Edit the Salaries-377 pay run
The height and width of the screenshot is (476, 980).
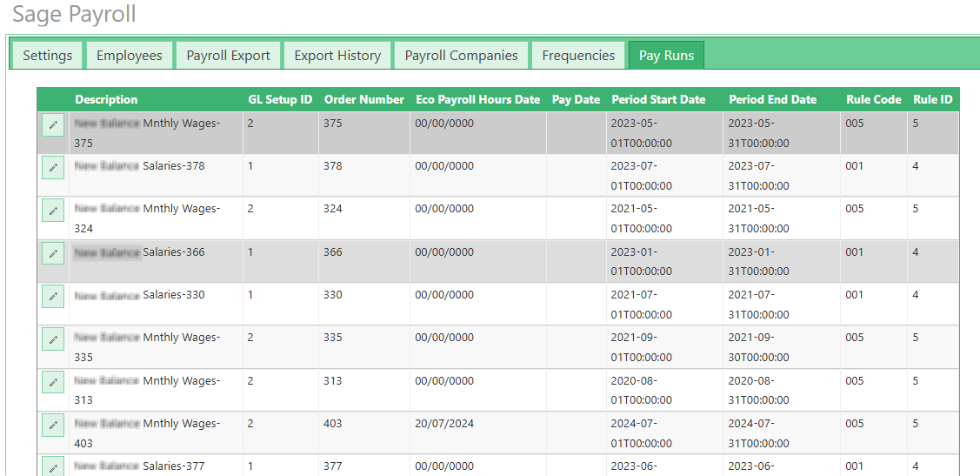(x=53, y=467)
